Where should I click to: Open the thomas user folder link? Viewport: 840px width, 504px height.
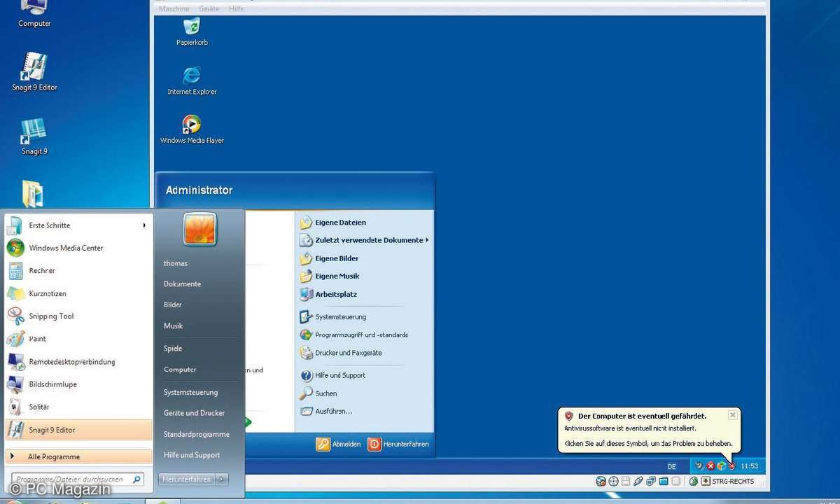pos(176,263)
